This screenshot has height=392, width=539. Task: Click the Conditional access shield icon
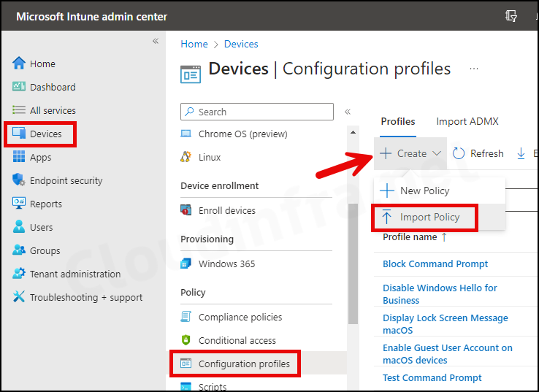pyautogui.click(x=186, y=339)
